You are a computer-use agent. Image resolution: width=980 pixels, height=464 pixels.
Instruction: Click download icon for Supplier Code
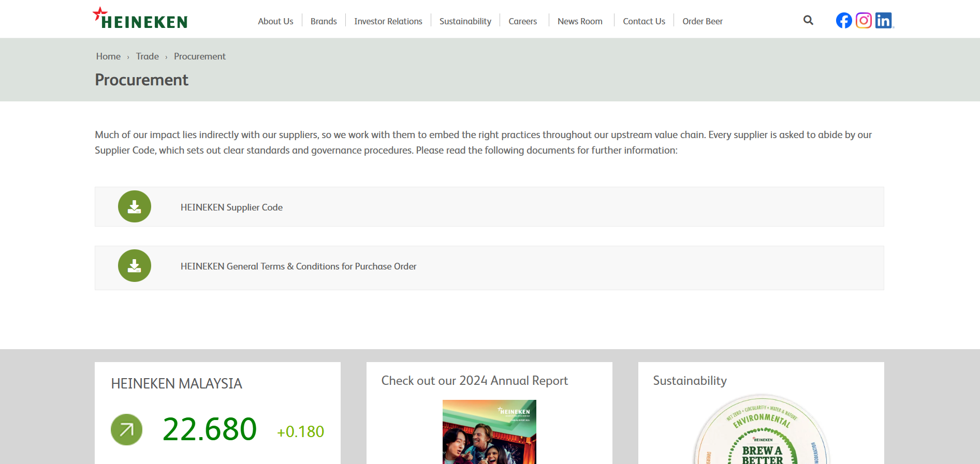point(135,207)
